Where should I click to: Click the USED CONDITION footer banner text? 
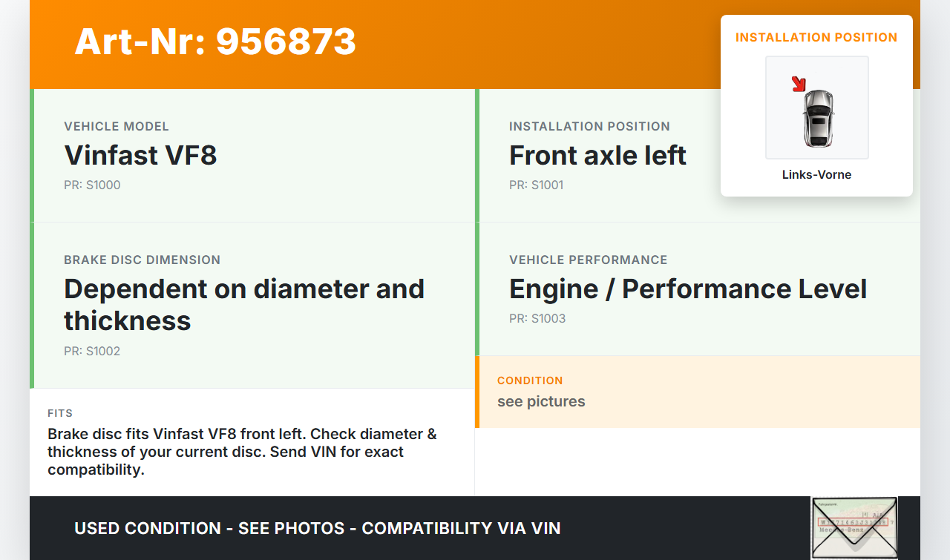[x=317, y=528]
